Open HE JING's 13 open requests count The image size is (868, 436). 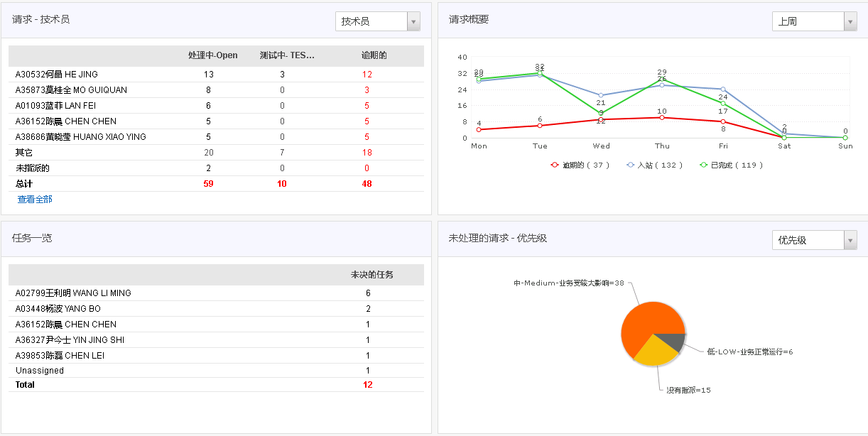[209, 75]
